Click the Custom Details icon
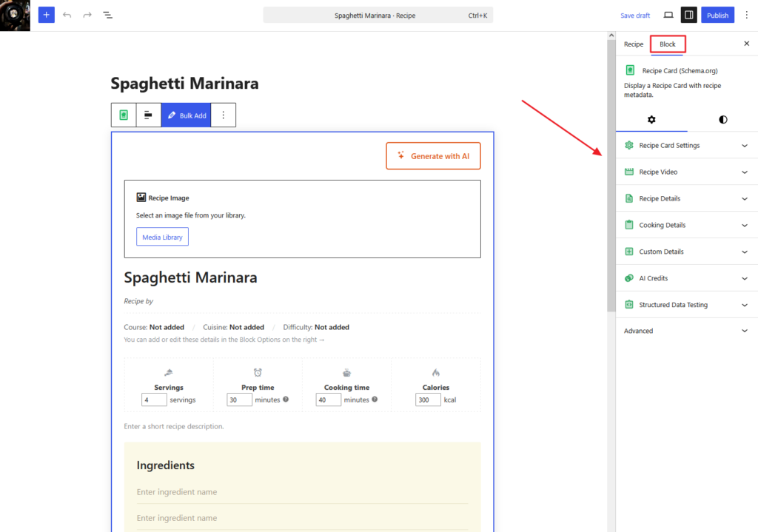The width and height of the screenshot is (758, 532). pos(629,252)
